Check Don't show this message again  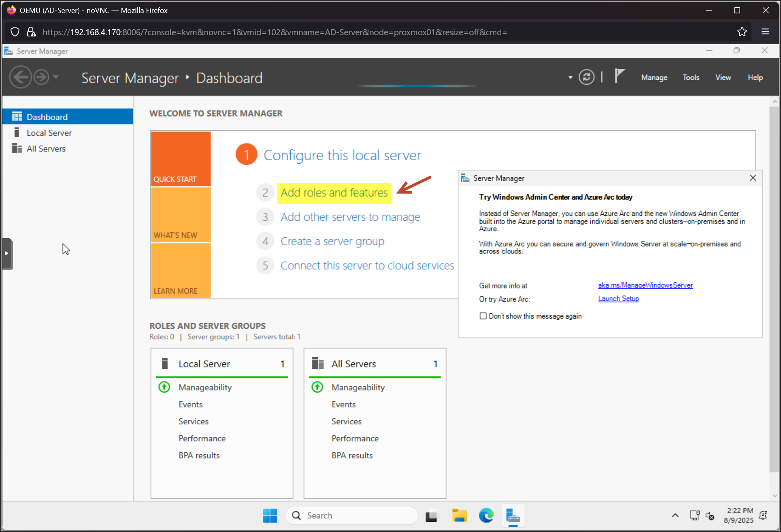coord(483,316)
